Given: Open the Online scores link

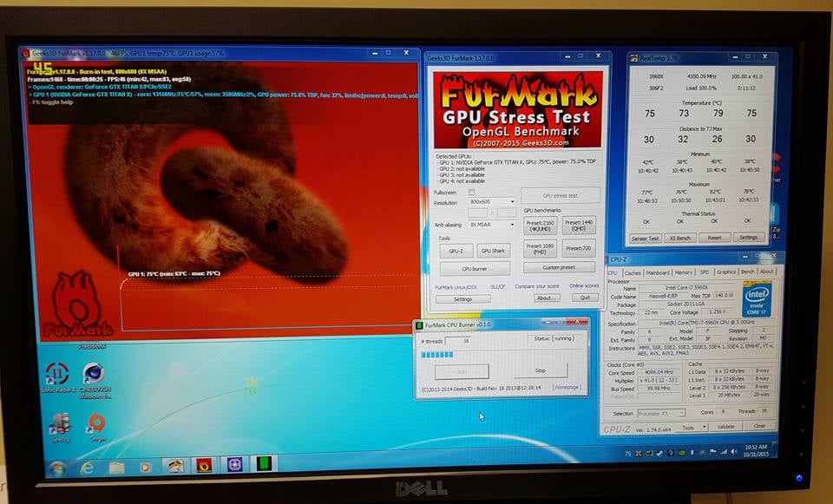Looking at the screenshot, I should tap(584, 285).
